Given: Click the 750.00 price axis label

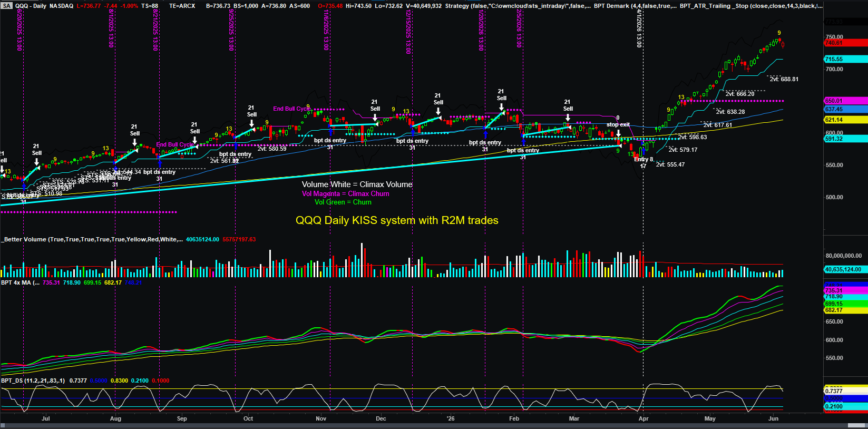Looking at the screenshot, I should 834,37.
